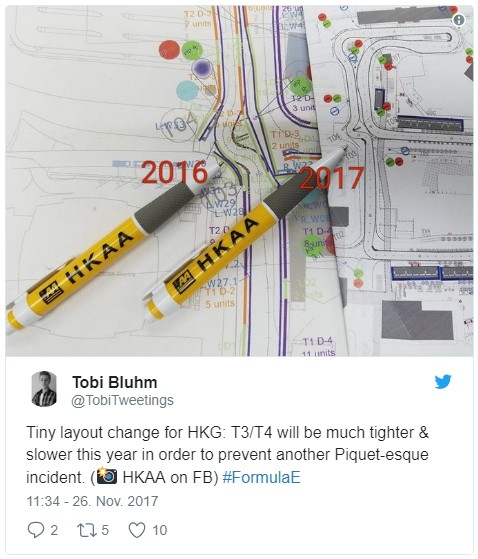The height and width of the screenshot is (559, 478).
Task: Click the retweet count number 5
Action: point(104,530)
